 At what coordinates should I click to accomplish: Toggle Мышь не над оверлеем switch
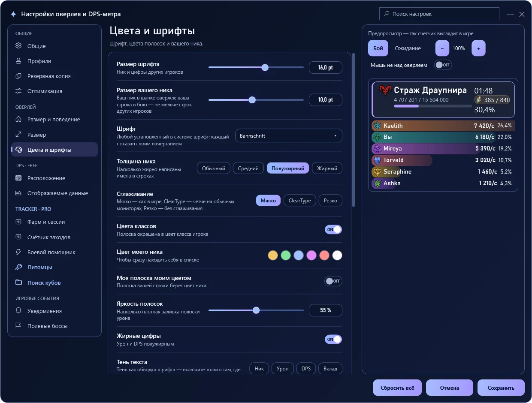[443, 65]
